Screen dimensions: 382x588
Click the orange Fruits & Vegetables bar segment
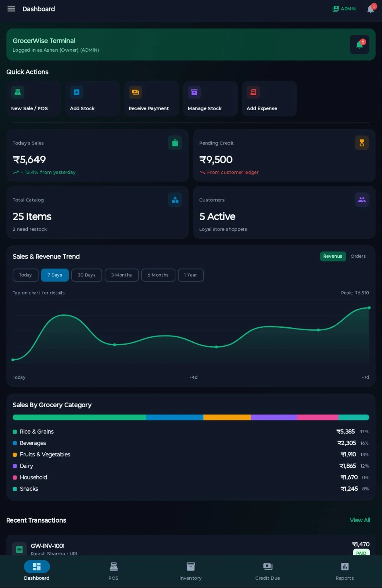click(x=227, y=418)
